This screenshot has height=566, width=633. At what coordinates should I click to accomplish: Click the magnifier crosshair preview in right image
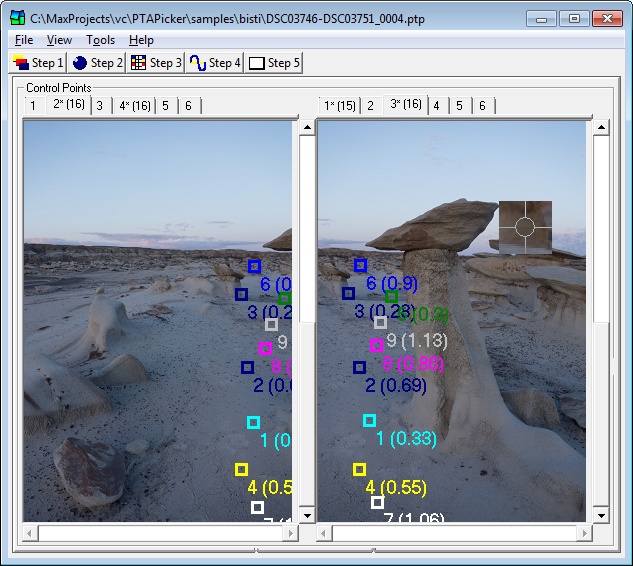pos(525,227)
